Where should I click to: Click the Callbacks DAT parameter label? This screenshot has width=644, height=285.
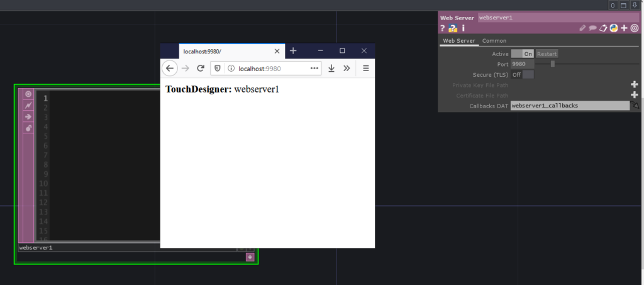coord(489,106)
